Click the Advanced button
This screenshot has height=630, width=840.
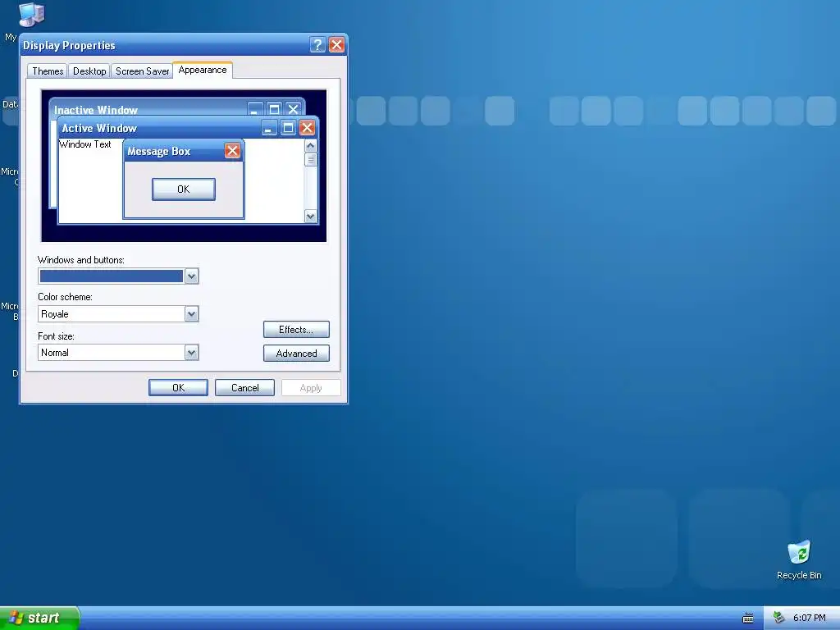(296, 353)
